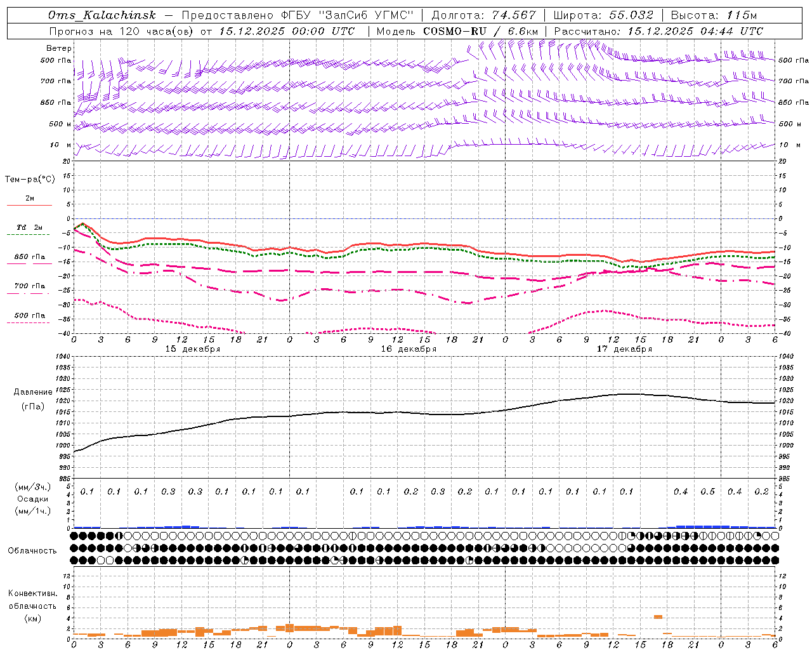
Task: Select the 'Прогноз на 120 часа(ов)' forecast line
Action: pos(122,31)
